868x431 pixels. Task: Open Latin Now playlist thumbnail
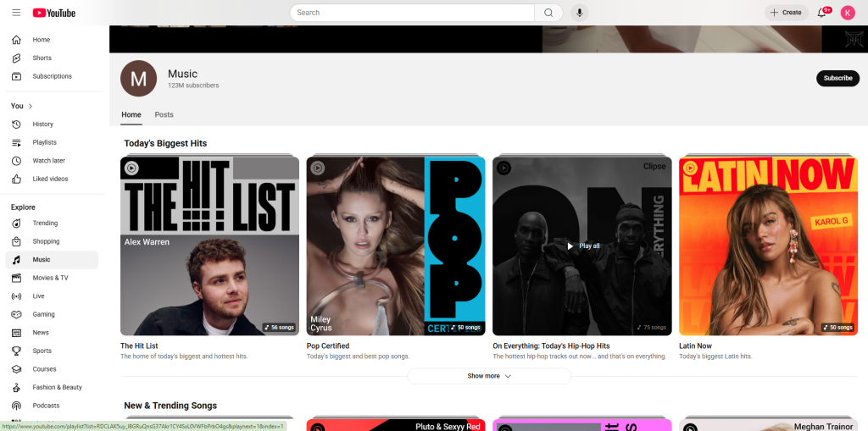(768, 246)
